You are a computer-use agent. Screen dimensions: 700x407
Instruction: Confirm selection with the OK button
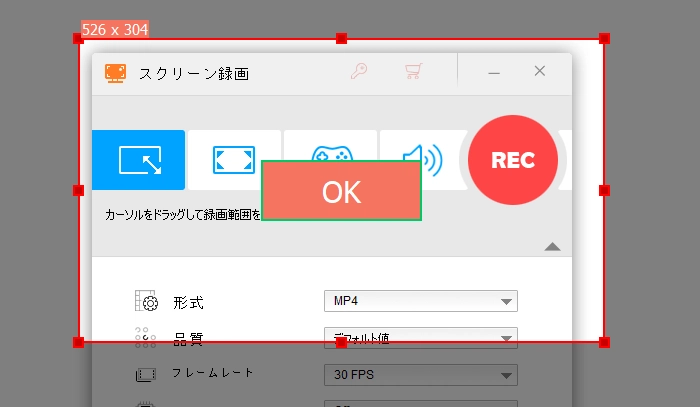341,191
